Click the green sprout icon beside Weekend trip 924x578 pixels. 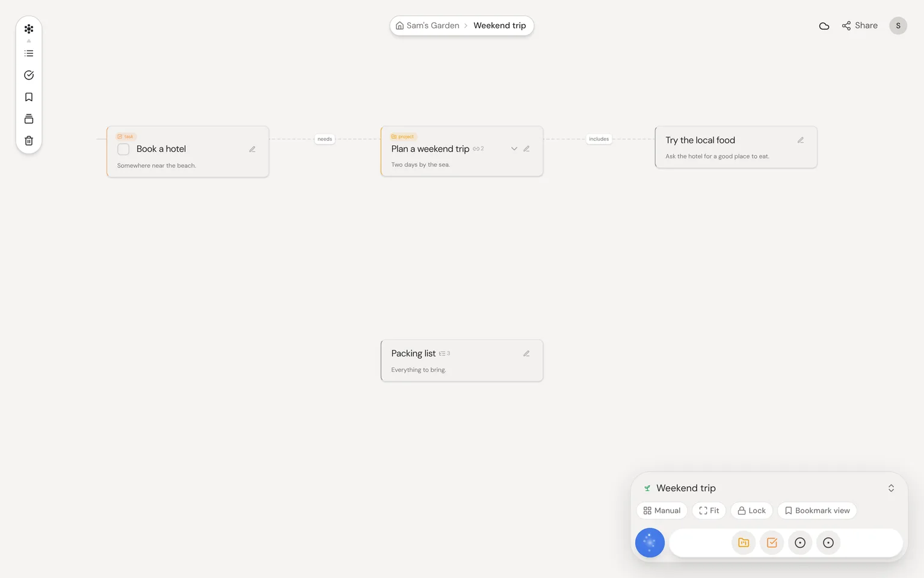647,488
